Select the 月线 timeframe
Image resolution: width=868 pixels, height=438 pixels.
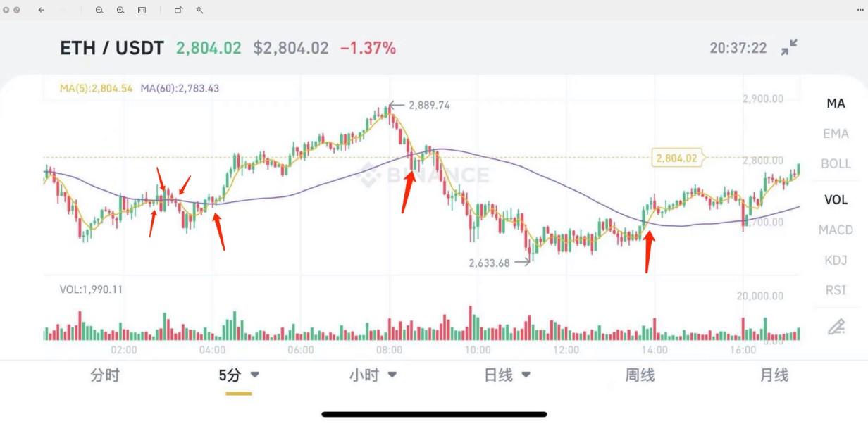click(774, 375)
